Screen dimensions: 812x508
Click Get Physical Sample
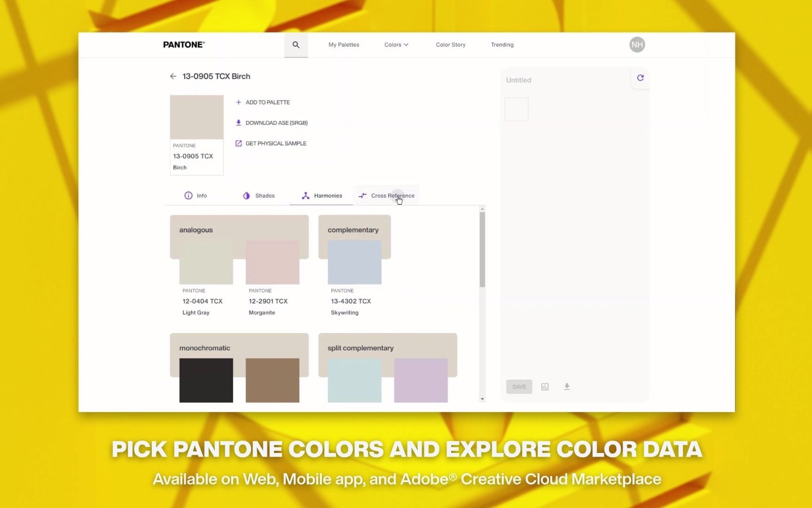(276, 143)
